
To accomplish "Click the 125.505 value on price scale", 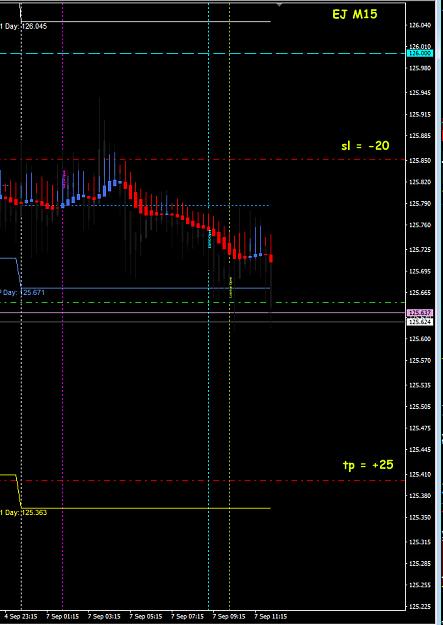I will click(x=420, y=407).
